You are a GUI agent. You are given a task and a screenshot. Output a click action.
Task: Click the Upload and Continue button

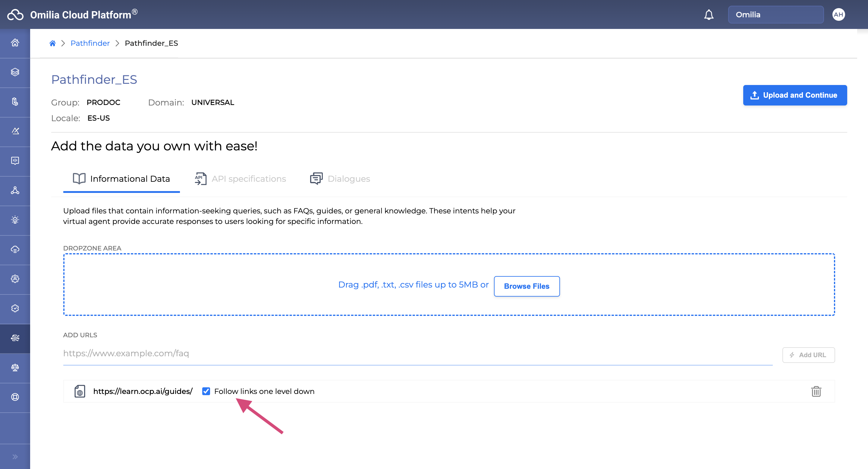point(794,95)
